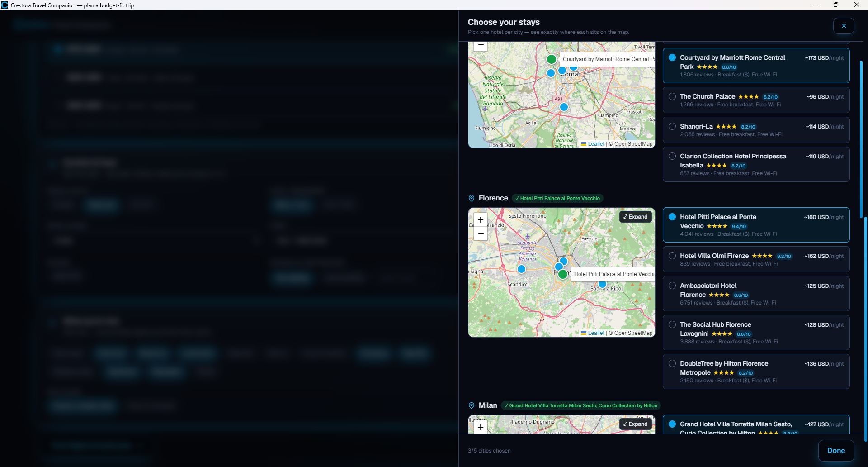Click the 'Hotel Pitti Palace al Ponte Vecchio' map tooltip
The width and height of the screenshot is (868, 467).
pyautogui.click(x=613, y=274)
